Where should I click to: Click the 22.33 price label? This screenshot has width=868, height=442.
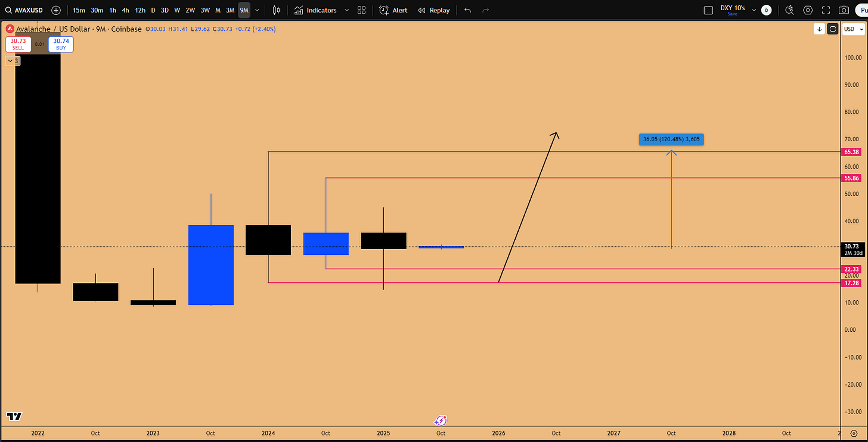(x=852, y=269)
